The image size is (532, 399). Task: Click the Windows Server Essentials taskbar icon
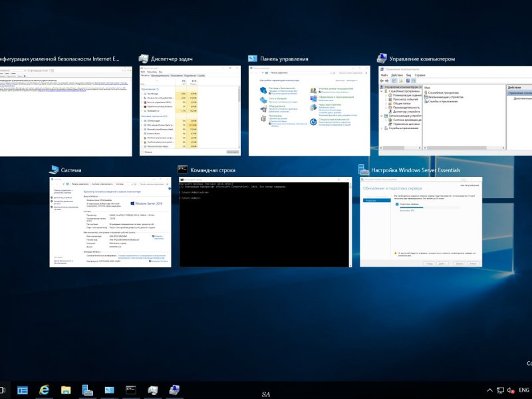tap(88, 390)
